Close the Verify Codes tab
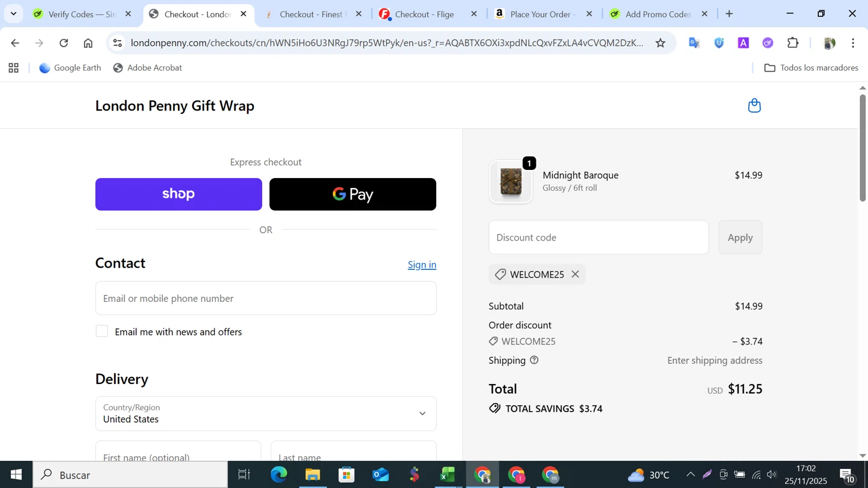Viewport: 868px width, 488px height. click(x=128, y=14)
